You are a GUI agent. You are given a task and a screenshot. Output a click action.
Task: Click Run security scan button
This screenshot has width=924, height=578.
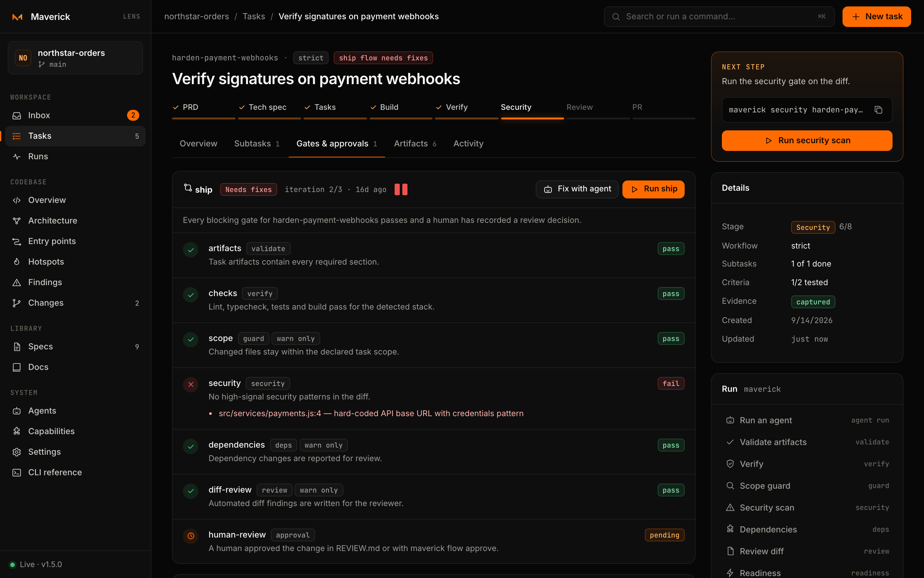tap(807, 141)
